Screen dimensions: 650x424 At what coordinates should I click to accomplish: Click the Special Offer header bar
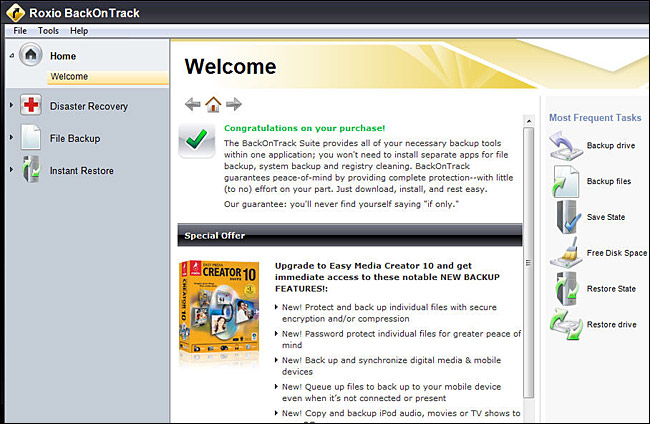click(x=350, y=235)
